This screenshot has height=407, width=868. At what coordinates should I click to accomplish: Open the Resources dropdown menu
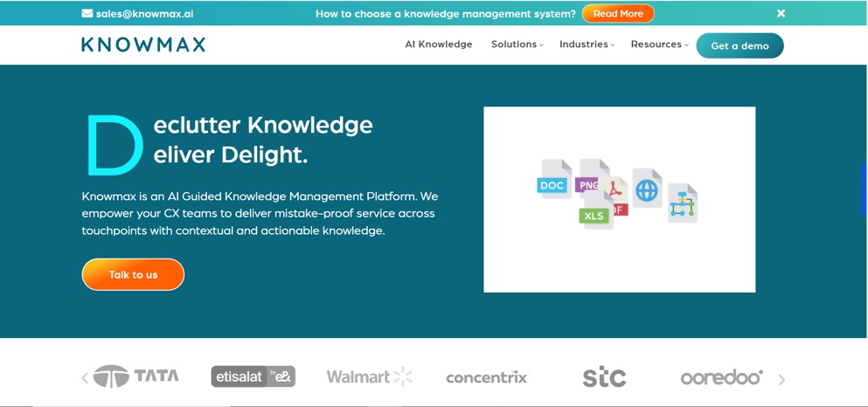click(x=659, y=45)
